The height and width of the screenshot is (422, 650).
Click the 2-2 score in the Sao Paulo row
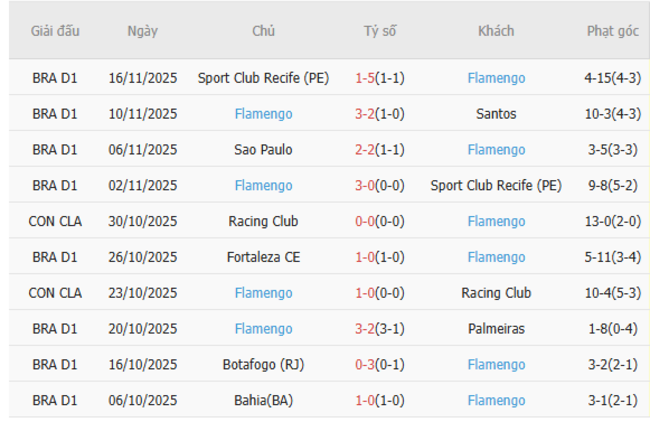pos(366,150)
